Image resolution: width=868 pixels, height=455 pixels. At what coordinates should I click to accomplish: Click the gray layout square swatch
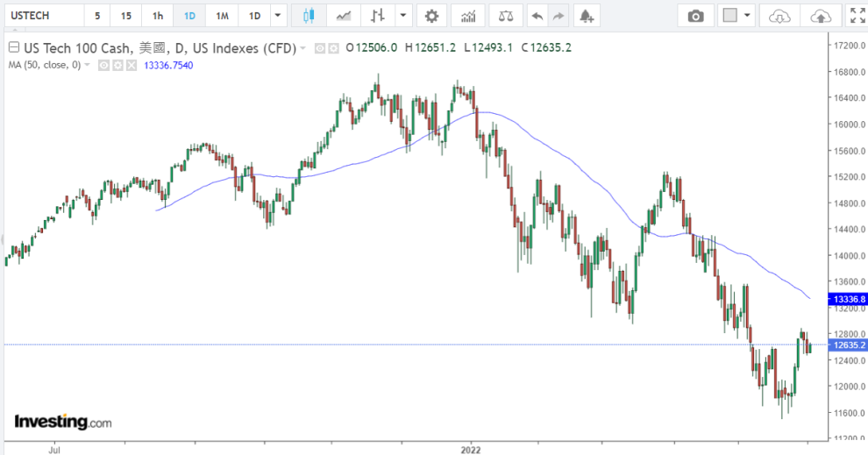(x=730, y=16)
